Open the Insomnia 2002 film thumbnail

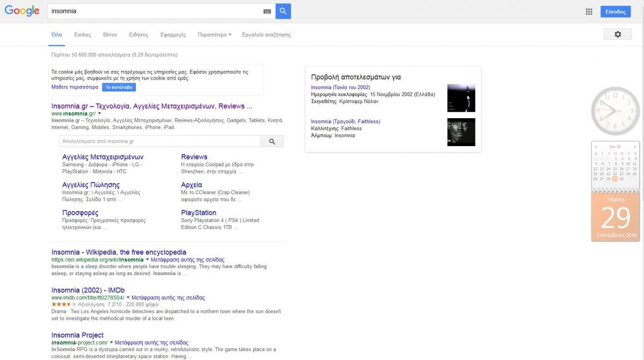(462, 98)
